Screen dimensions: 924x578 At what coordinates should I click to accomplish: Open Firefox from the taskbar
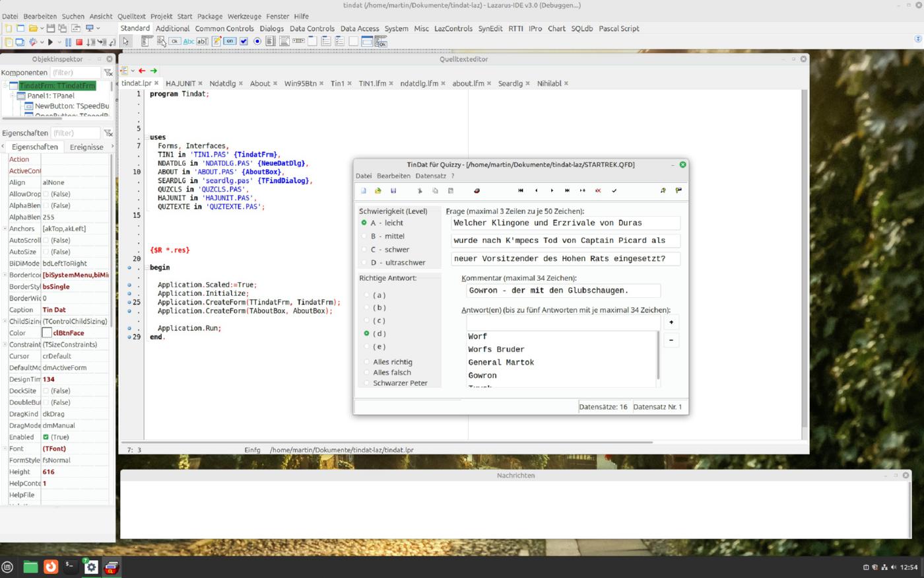(x=50, y=567)
